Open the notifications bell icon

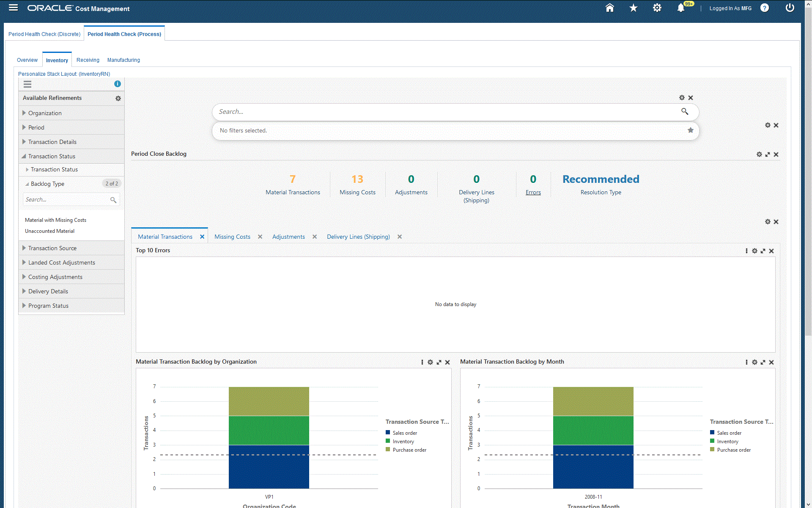[x=680, y=8]
